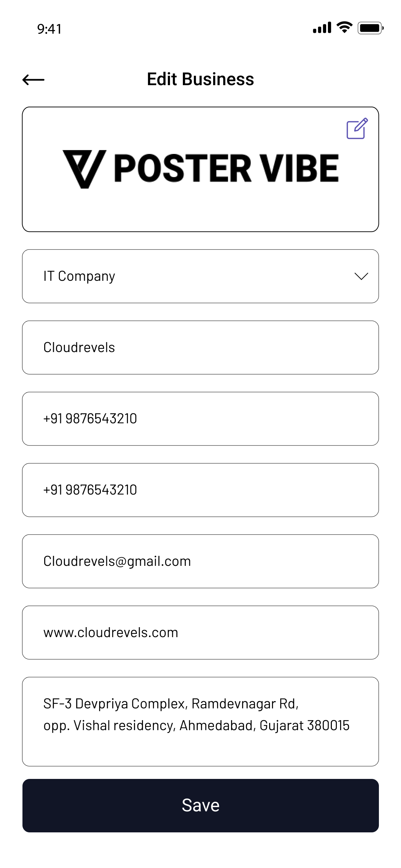Image resolution: width=401 pixels, height=868 pixels.
Task: Expand the business category chevron arrow
Action: tap(361, 277)
